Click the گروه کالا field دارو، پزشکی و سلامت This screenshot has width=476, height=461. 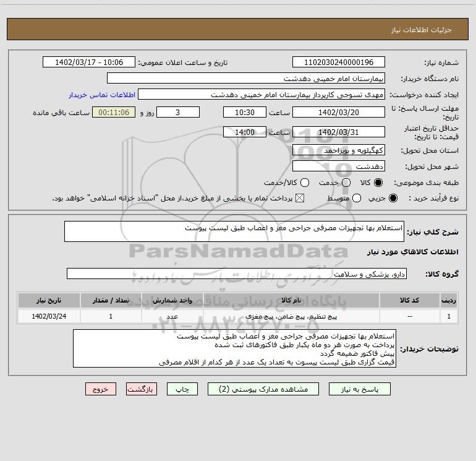pyautogui.click(x=237, y=274)
